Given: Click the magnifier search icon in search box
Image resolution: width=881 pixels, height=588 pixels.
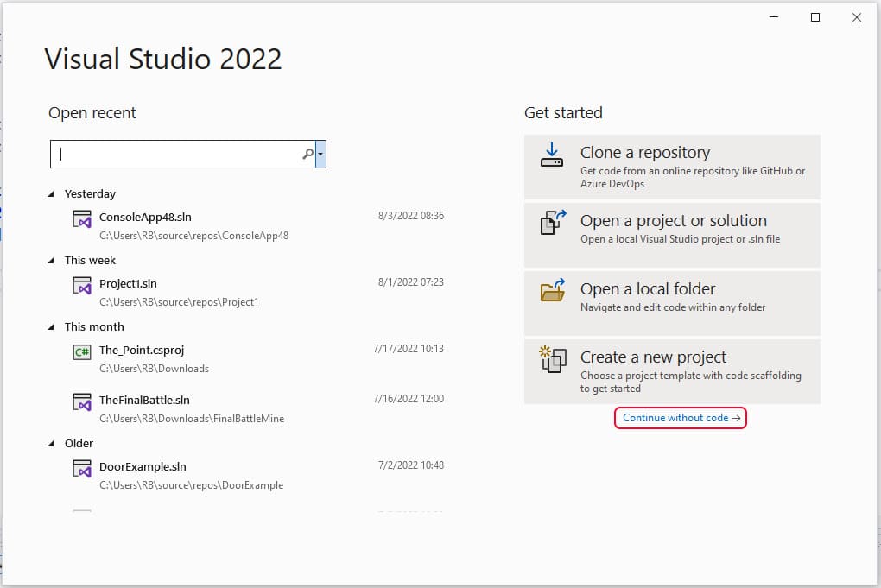Looking at the screenshot, I should (307, 155).
